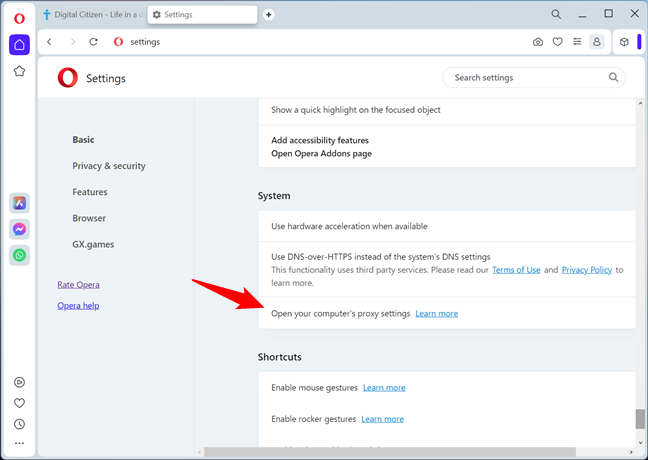
Task: Click the vertical scrollbar thumb
Action: (640, 419)
